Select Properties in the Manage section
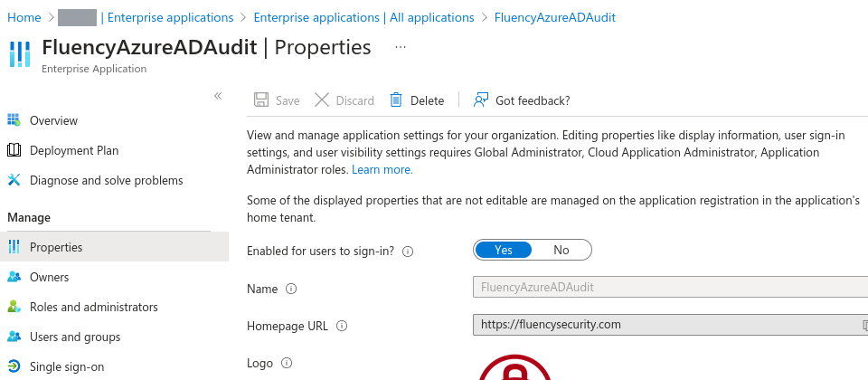Image resolution: width=868 pixels, height=380 pixels. pyautogui.click(x=114, y=247)
